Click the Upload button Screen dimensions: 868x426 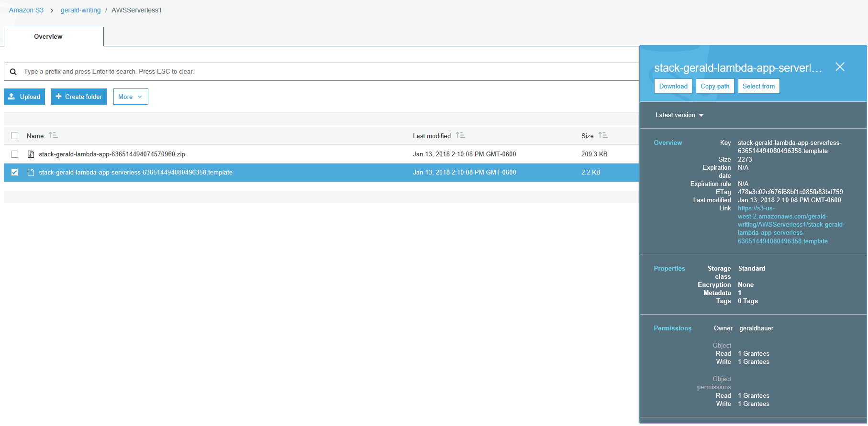[24, 97]
